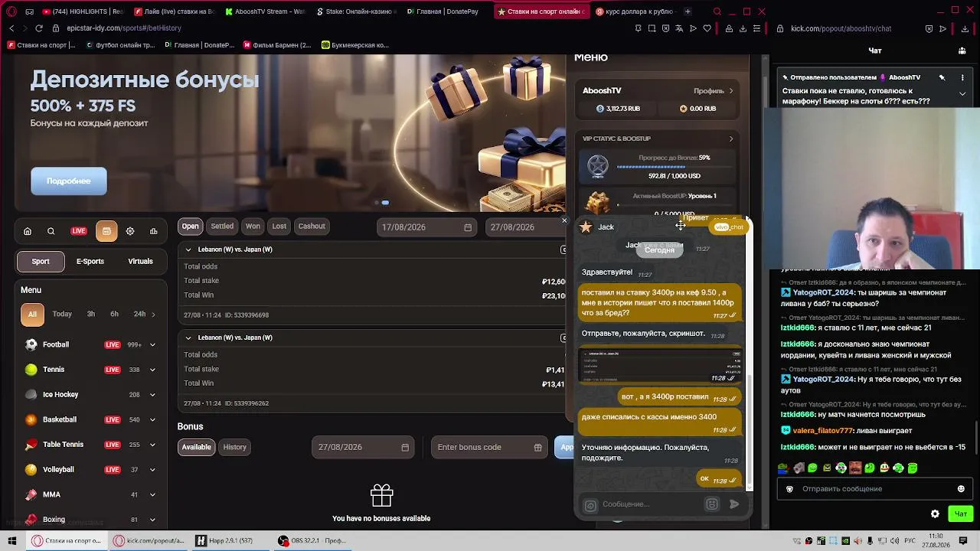Click the Enter bonus code field
Screen dimensions: 980x551
489,447
